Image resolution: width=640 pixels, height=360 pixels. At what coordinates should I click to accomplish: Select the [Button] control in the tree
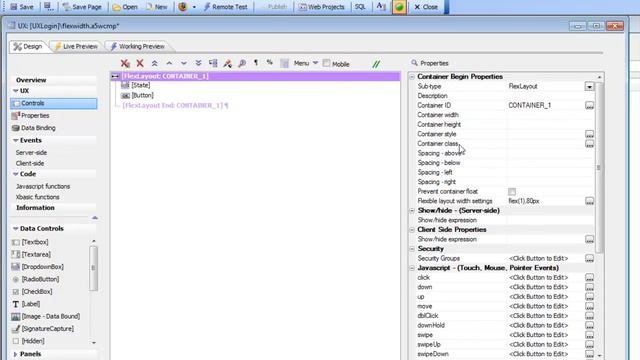(142, 96)
